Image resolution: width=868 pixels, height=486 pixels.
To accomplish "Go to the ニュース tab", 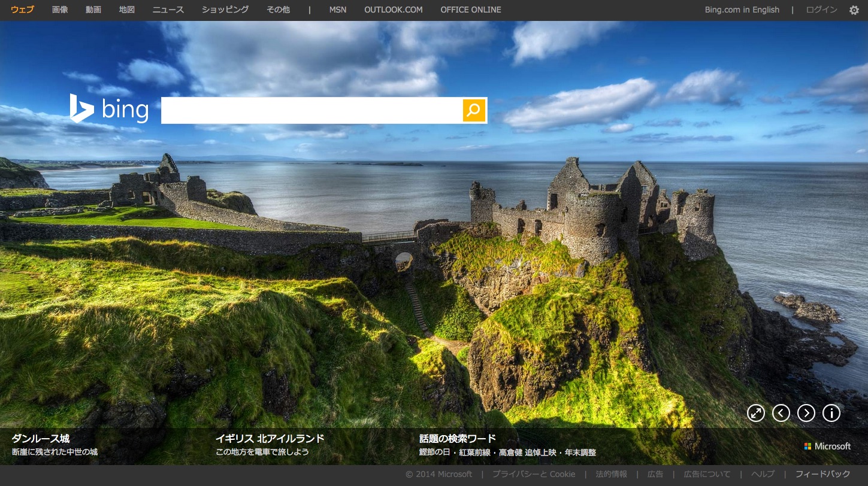I will [168, 10].
